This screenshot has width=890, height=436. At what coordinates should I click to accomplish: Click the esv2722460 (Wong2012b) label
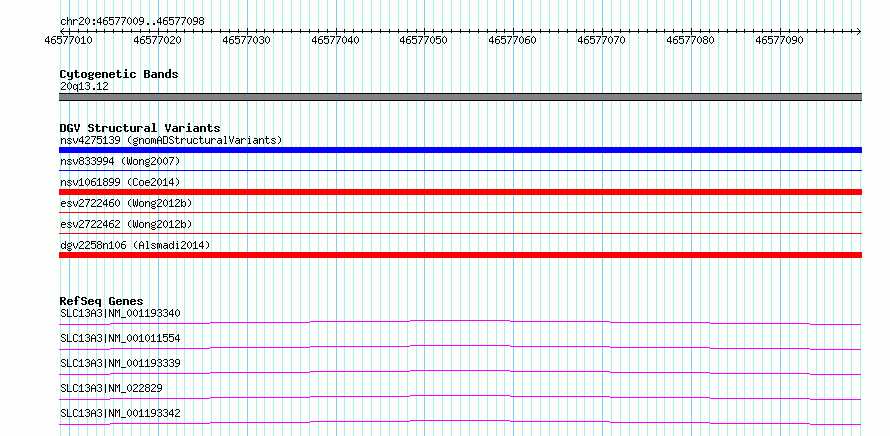pos(126,203)
